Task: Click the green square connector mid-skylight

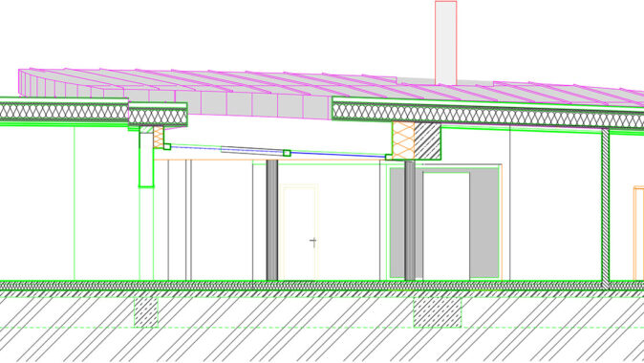Action: pos(287,153)
